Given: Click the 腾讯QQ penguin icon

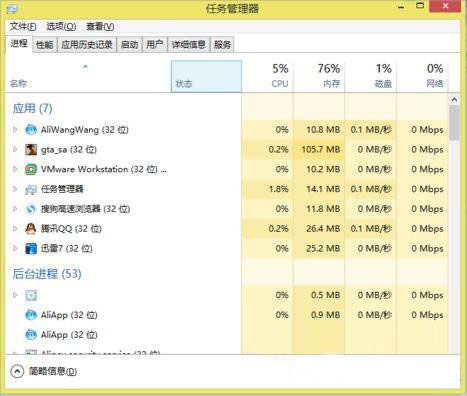Looking at the screenshot, I should point(31,229).
